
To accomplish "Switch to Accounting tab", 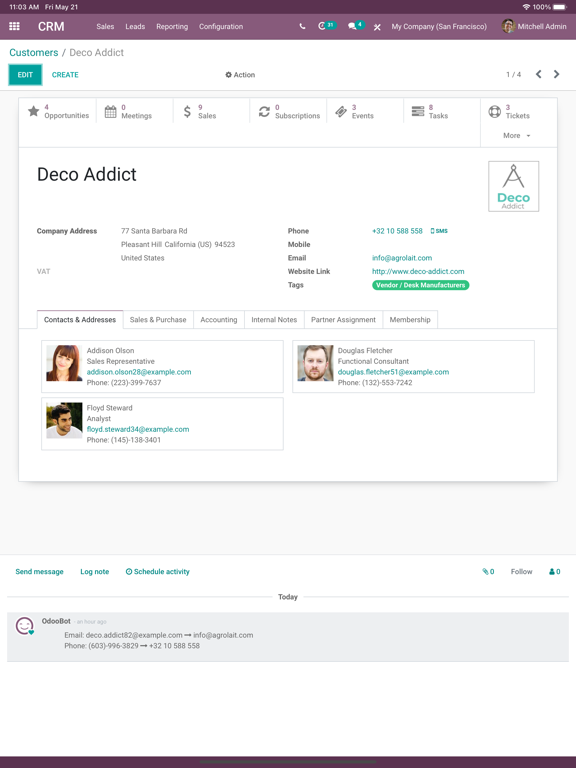I will click(x=219, y=319).
